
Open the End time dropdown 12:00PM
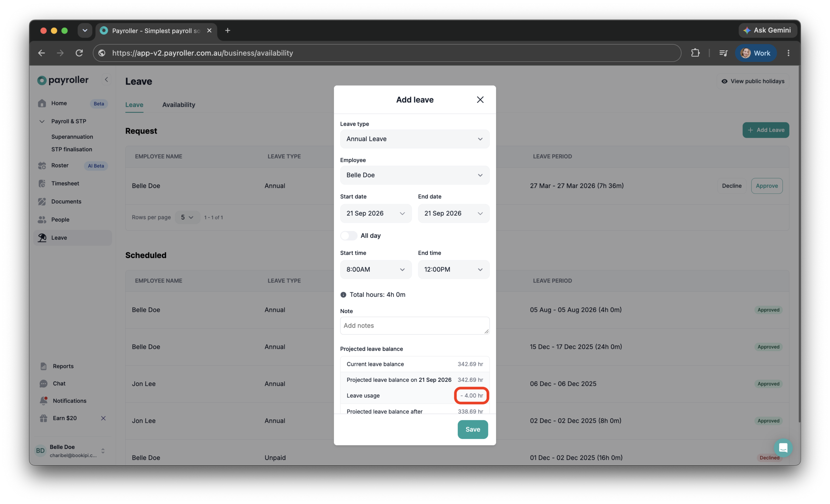point(453,269)
